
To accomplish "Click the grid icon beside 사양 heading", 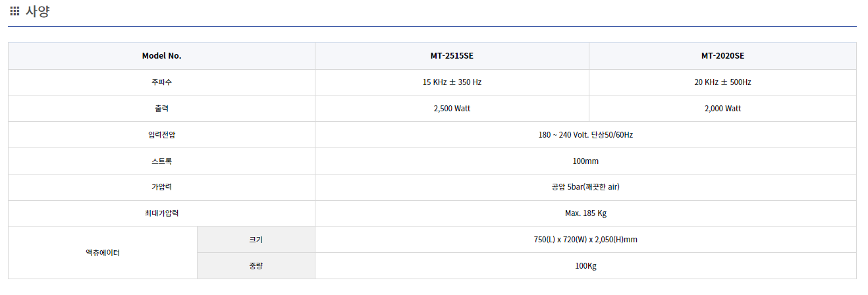I will click(x=14, y=11).
